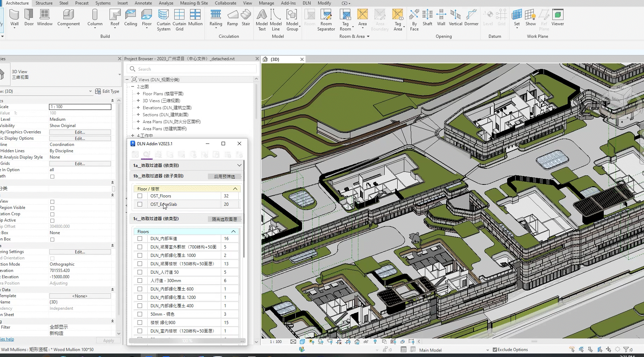Viewport: 644px width, 357px height.
Task: Open the Annotate ribbon tab
Action: 143,3
